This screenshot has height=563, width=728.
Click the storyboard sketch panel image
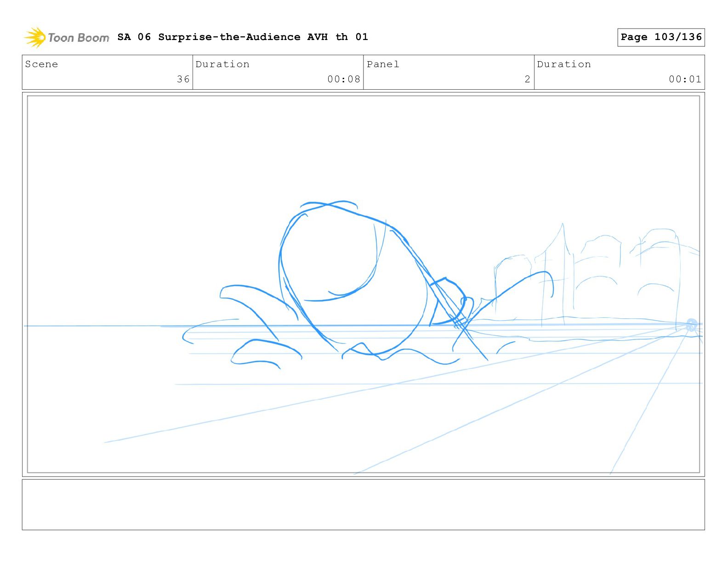tap(364, 284)
